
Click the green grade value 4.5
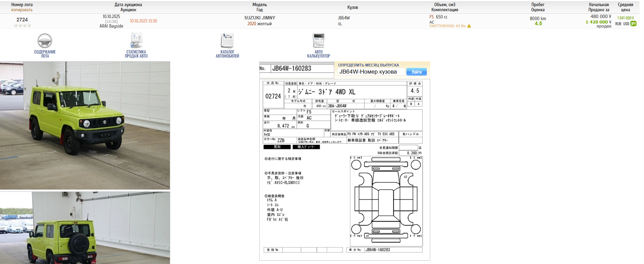[538, 24]
